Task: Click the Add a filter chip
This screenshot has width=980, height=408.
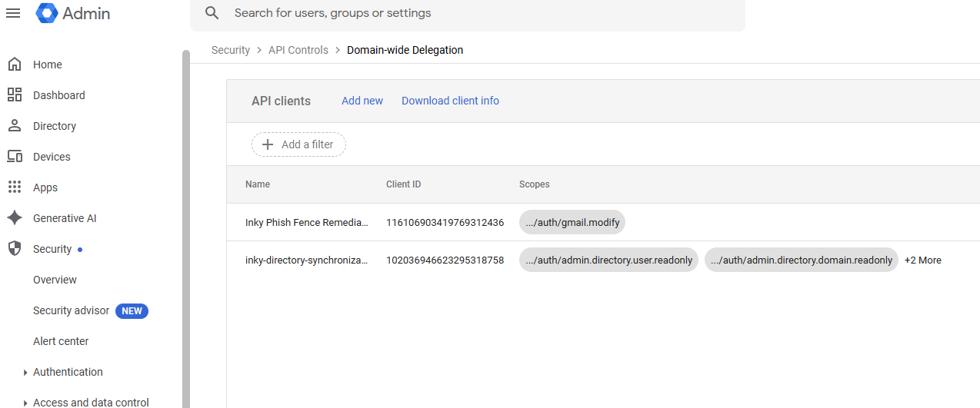Action: [298, 144]
